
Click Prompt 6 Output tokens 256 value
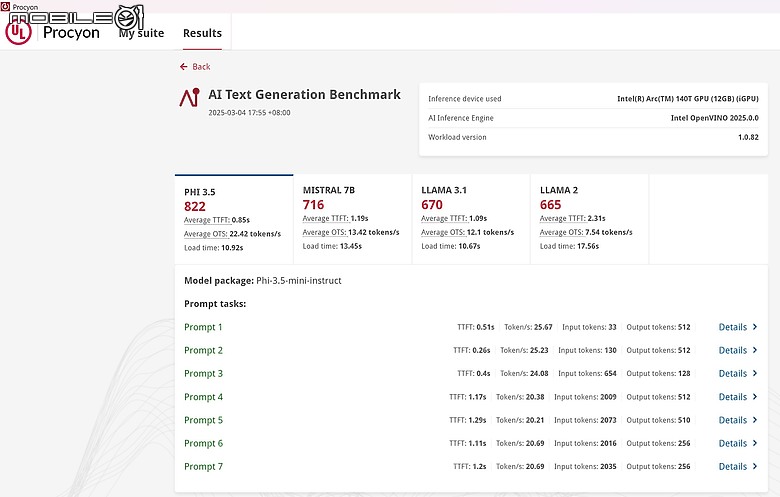[684, 443]
